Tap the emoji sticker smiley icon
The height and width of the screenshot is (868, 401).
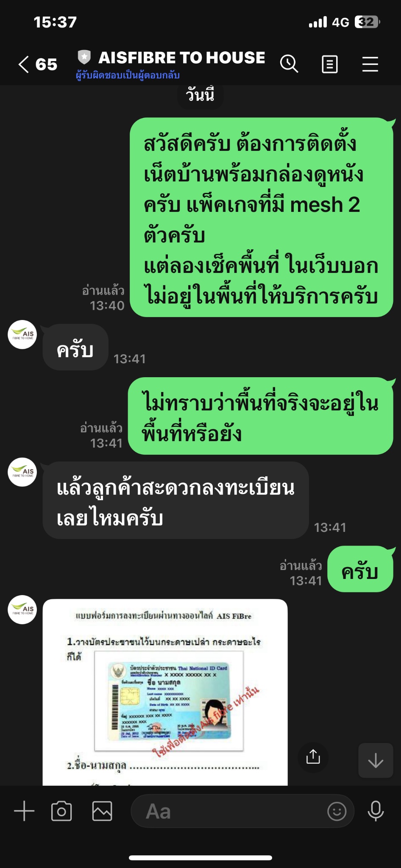tap(337, 811)
